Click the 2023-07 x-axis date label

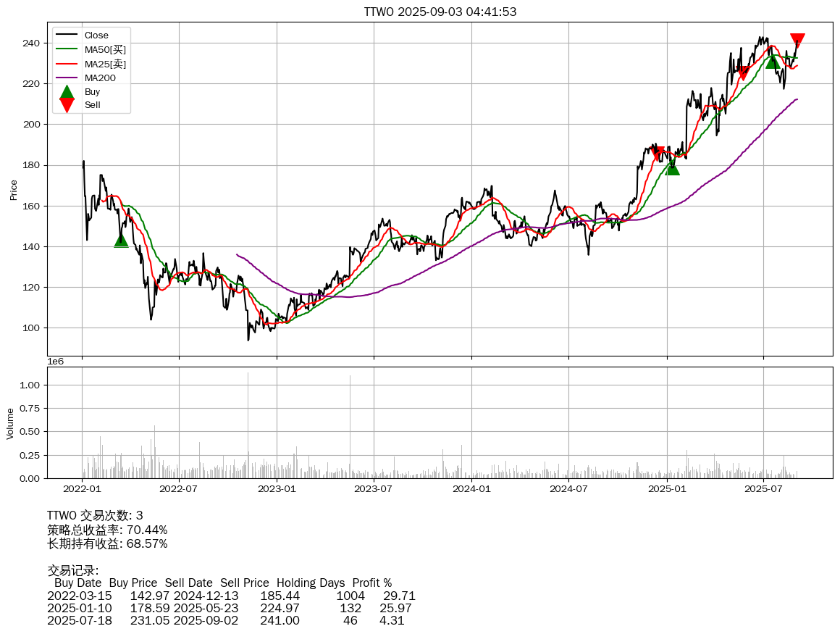(374, 489)
